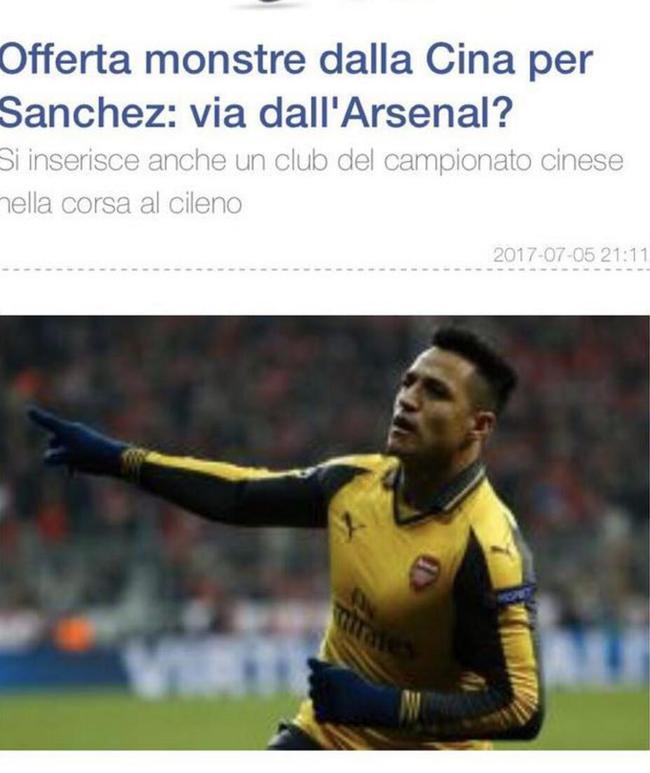Click the word 'Arsenal' in the headline
The height and width of the screenshot is (773, 650).
[422, 113]
